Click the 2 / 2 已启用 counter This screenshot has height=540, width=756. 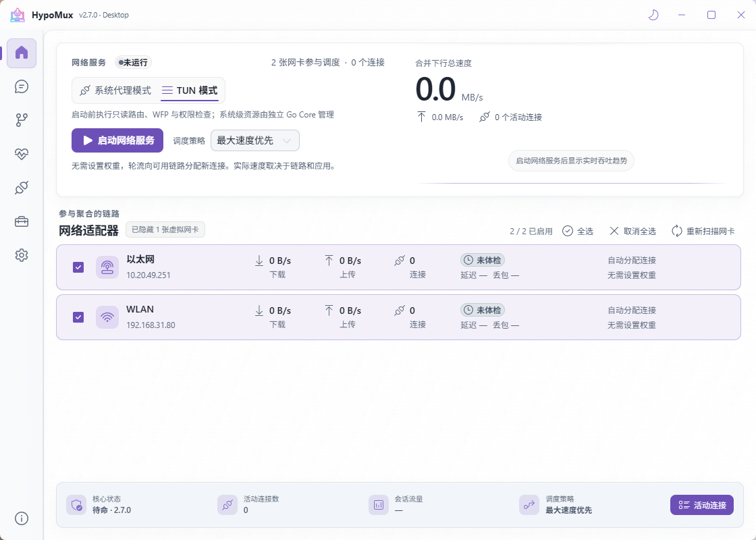pyautogui.click(x=531, y=232)
